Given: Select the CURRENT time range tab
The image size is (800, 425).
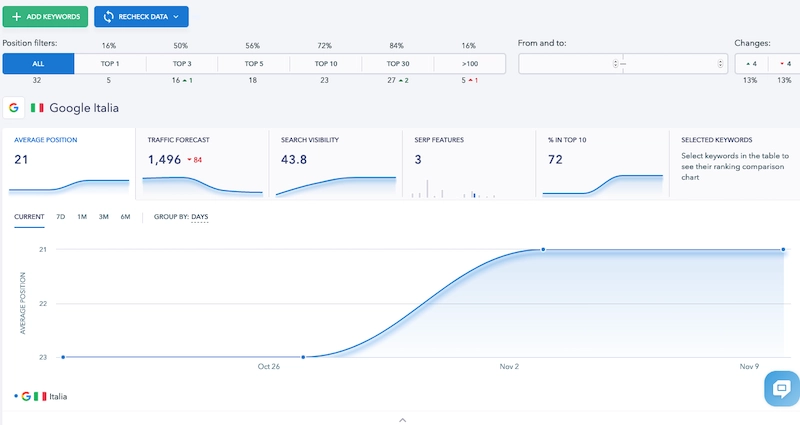Looking at the screenshot, I should pyautogui.click(x=29, y=217).
